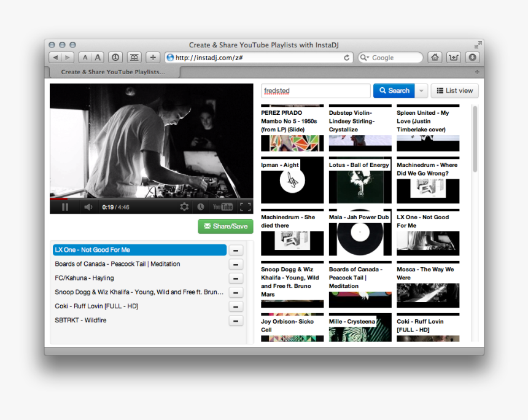The image size is (528, 420).
Task: Open the Search button dropdown arrow
Action: [421, 90]
